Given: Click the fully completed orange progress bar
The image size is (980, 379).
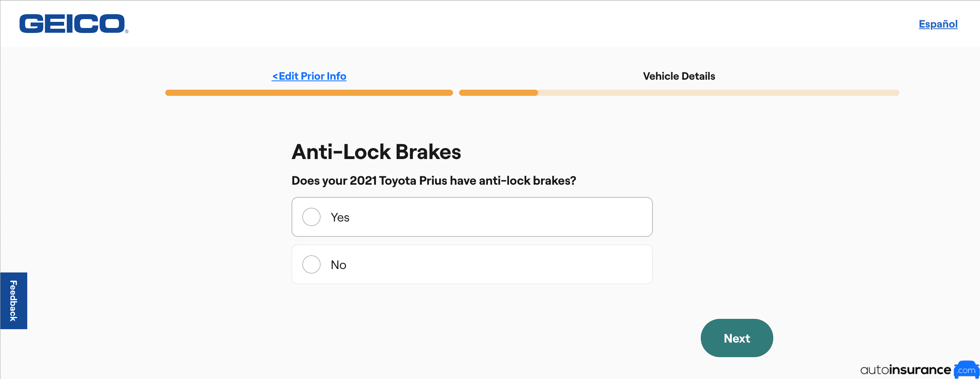Looking at the screenshot, I should pyautogui.click(x=309, y=93).
